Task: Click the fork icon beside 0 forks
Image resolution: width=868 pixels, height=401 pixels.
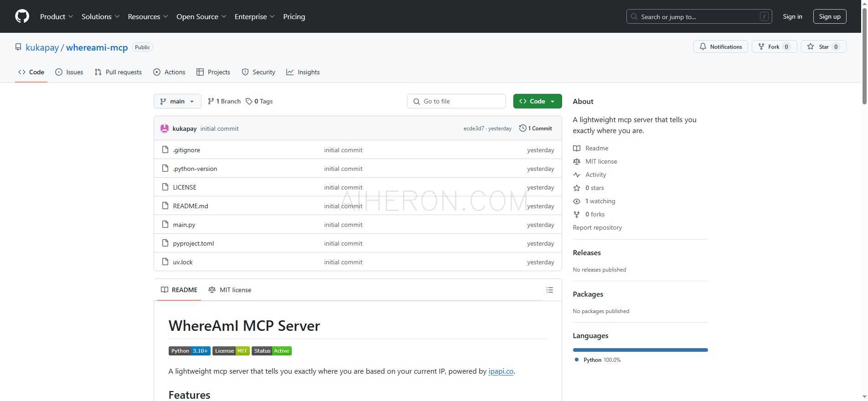Action: (577, 214)
